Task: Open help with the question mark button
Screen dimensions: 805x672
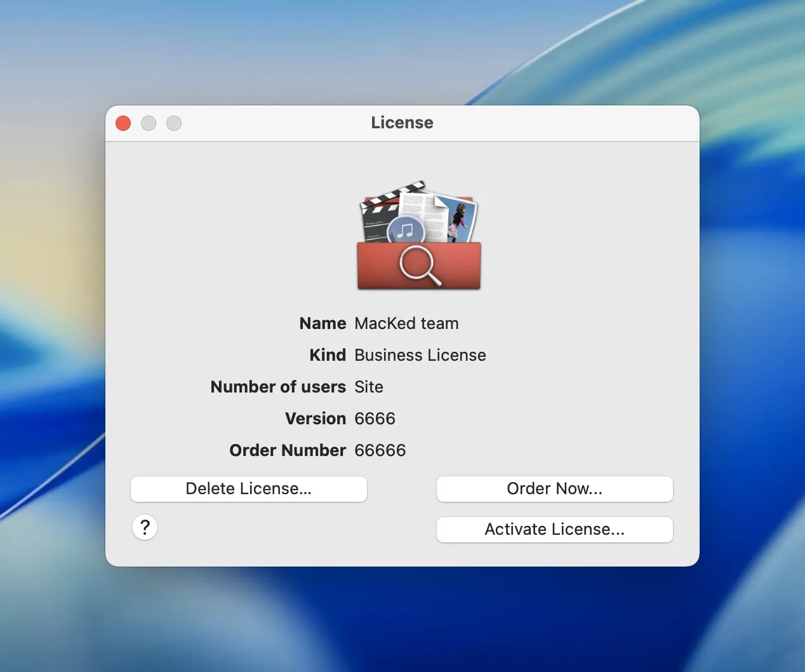Action: 145,527
